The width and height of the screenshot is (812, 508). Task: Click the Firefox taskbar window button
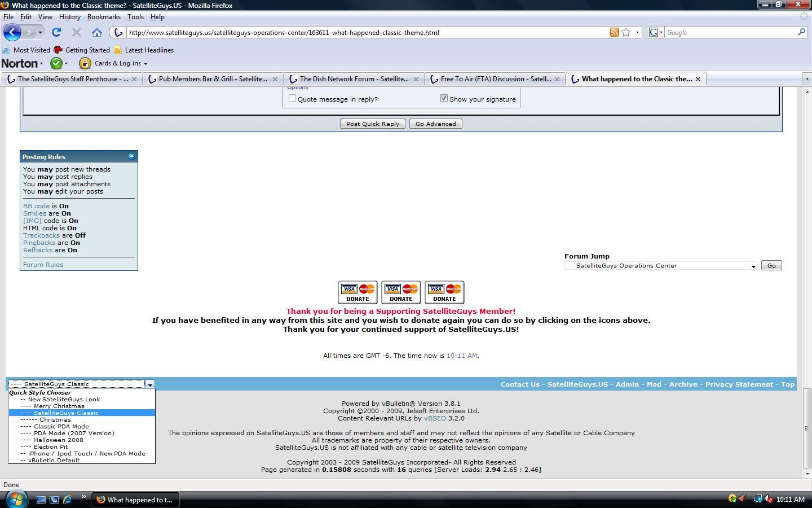click(135, 500)
